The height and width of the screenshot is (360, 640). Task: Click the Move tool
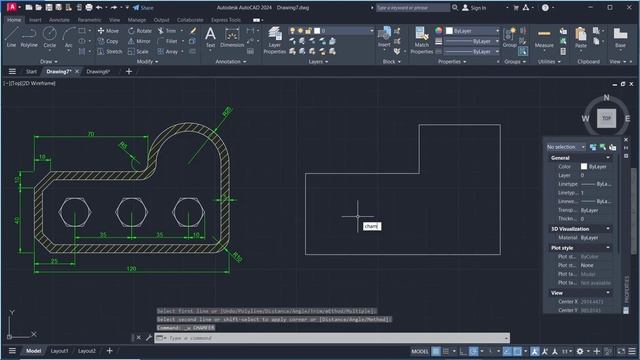click(108, 31)
